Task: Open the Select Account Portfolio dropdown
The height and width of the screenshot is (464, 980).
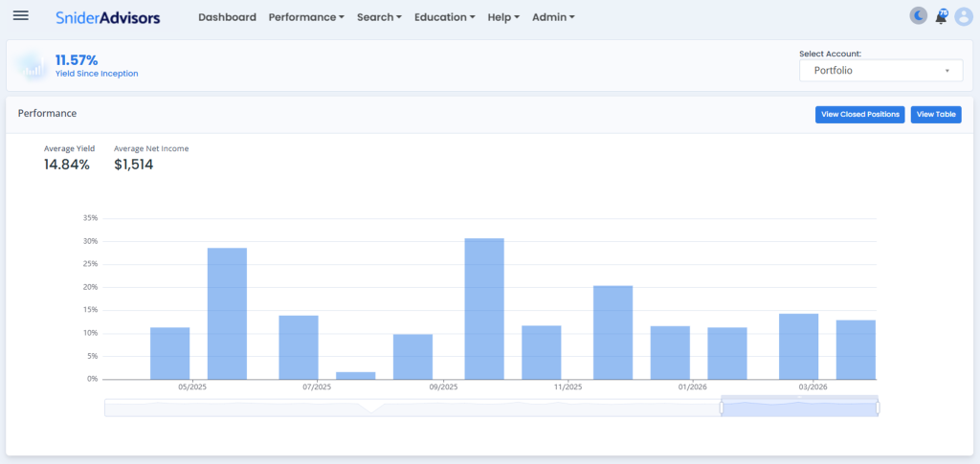Action: (x=880, y=71)
